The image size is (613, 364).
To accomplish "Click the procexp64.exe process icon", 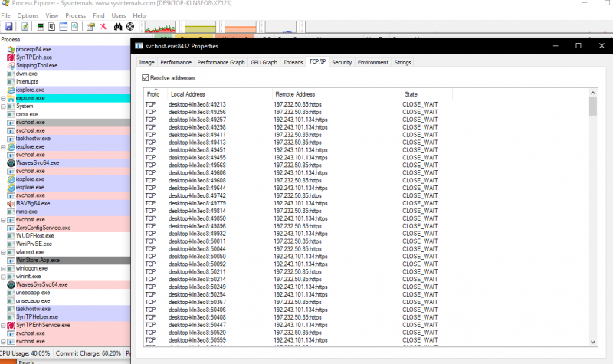I will click(x=11, y=50).
